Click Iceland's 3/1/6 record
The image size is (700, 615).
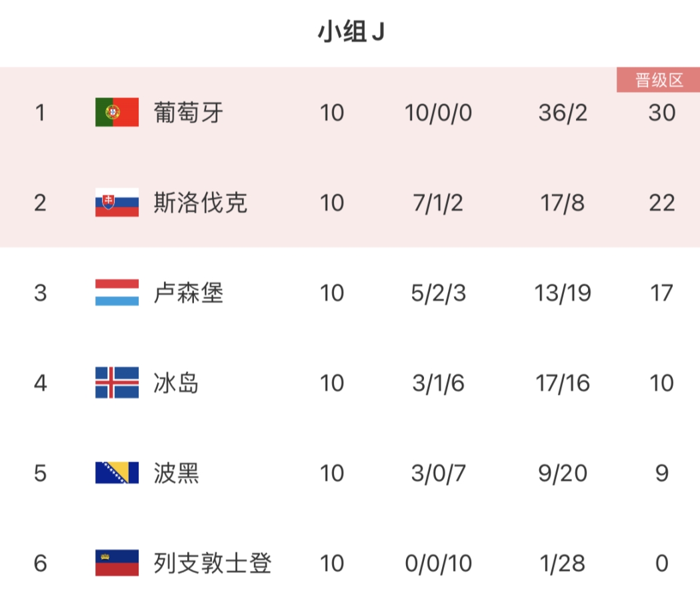[438, 383]
